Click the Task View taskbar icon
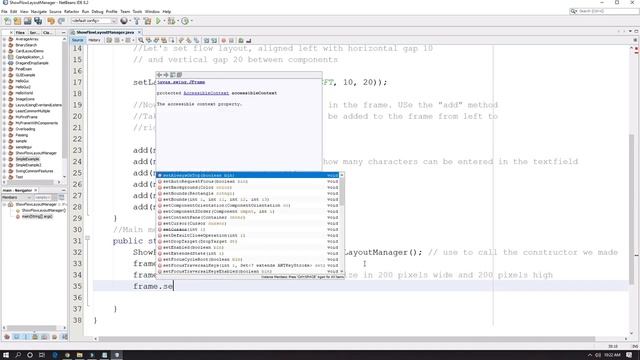Screen dimensions: 640x360 [42, 355]
